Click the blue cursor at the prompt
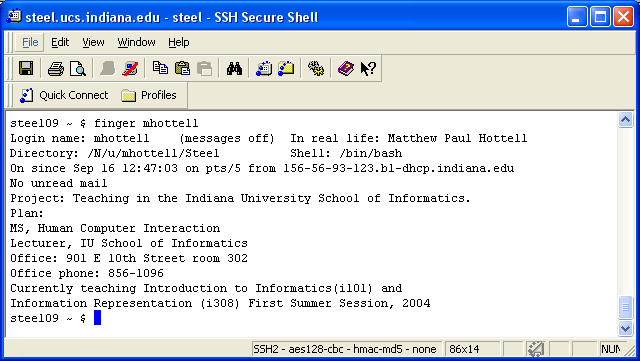Image resolution: width=640 pixels, height=361 pixels. [x=97, y=318]
